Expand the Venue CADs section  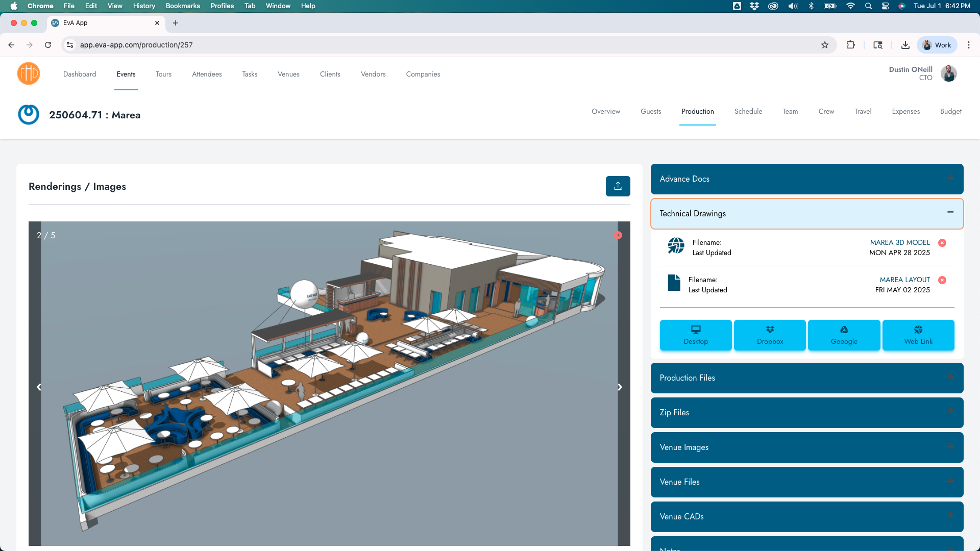pos(807,517)
